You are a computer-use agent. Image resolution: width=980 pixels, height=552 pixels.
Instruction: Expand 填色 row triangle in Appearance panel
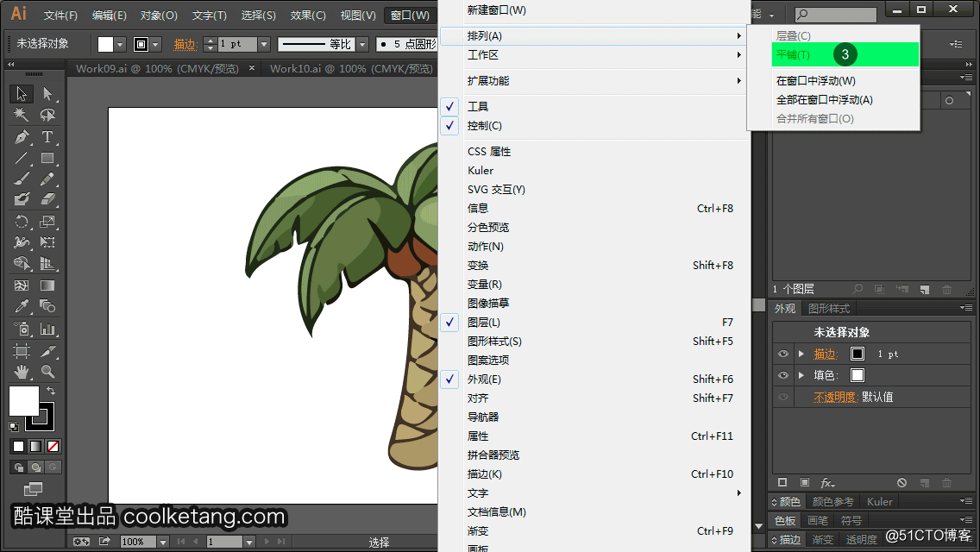(x=801, y=375)
